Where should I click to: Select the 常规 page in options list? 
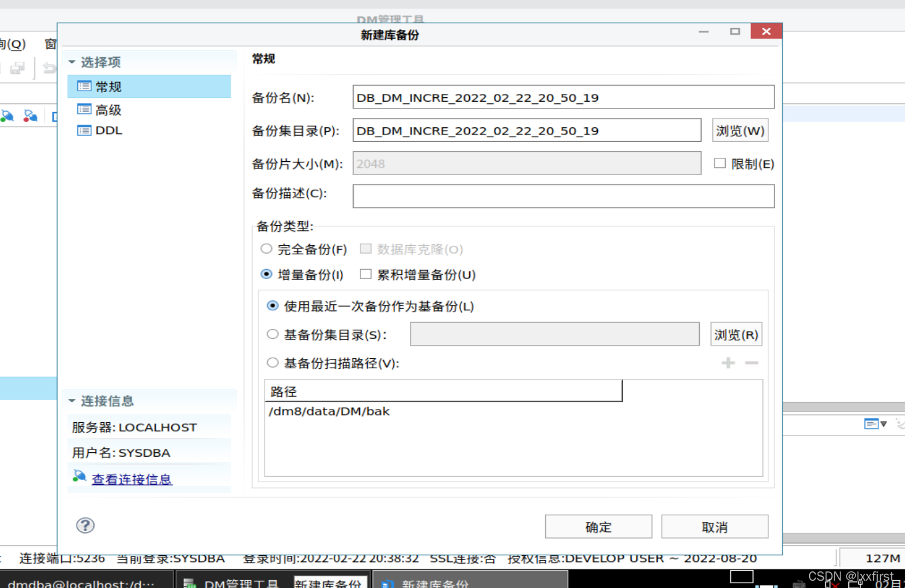[149, 87]
